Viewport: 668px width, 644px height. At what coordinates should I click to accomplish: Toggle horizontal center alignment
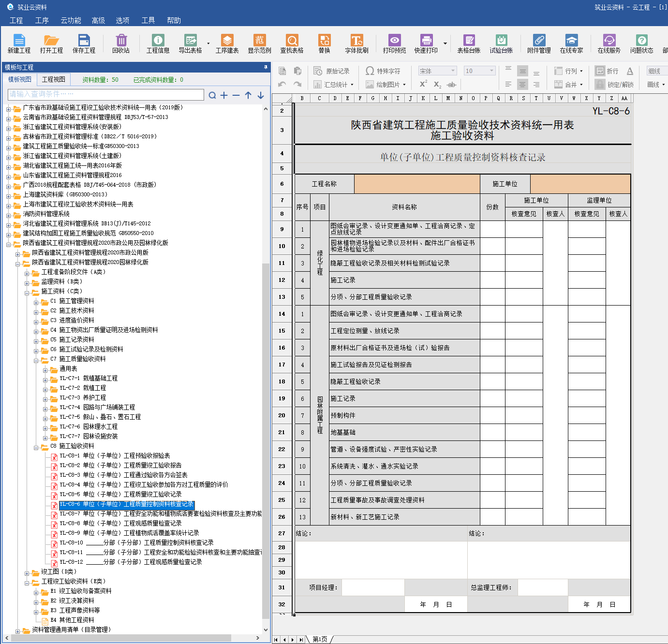coord(522,84)
